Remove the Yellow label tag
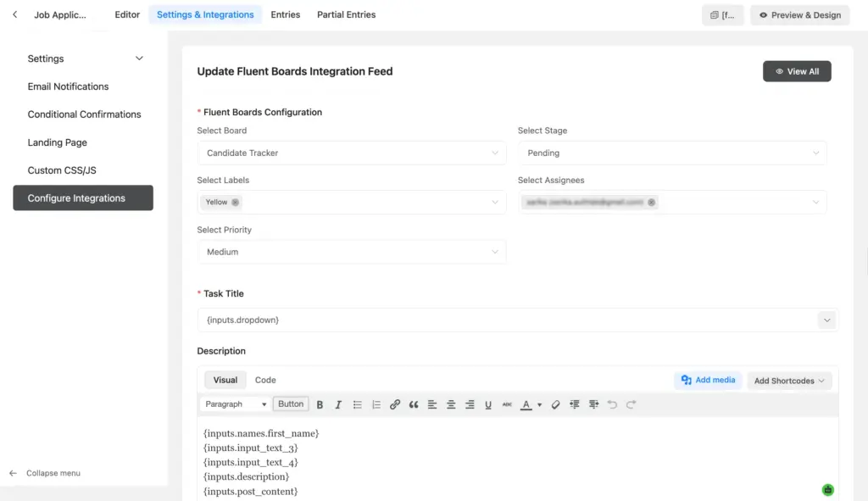 pos(236,202)
